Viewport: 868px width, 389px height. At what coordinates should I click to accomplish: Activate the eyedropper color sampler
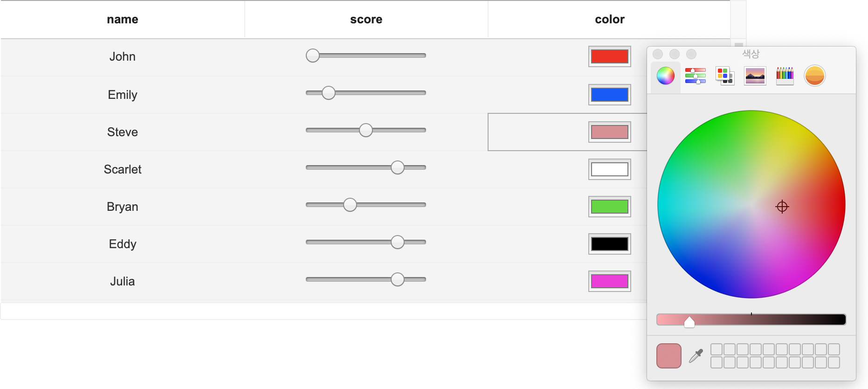point(696,356)
